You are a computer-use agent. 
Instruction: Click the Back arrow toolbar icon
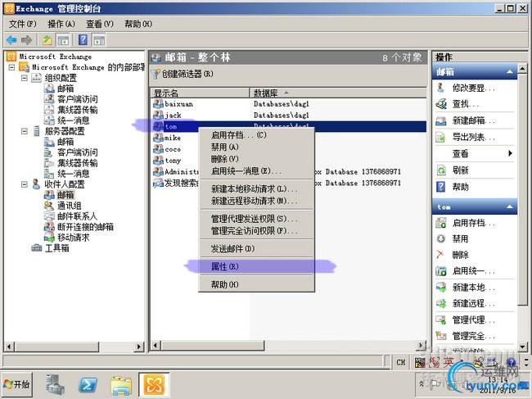tap(11, 40)
